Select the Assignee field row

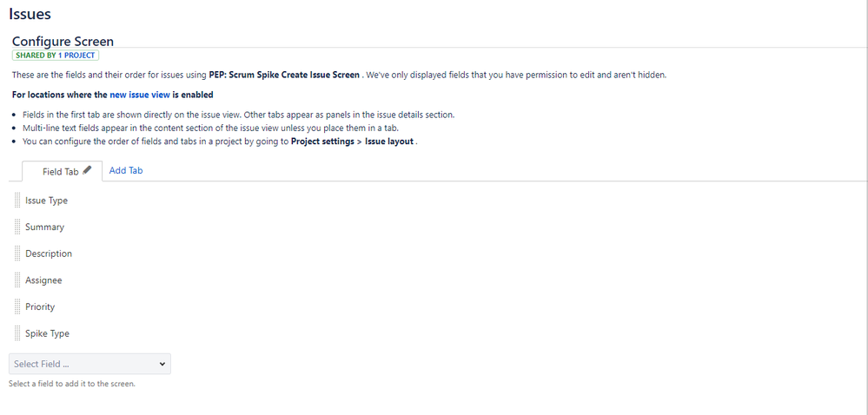pos(43,280)
